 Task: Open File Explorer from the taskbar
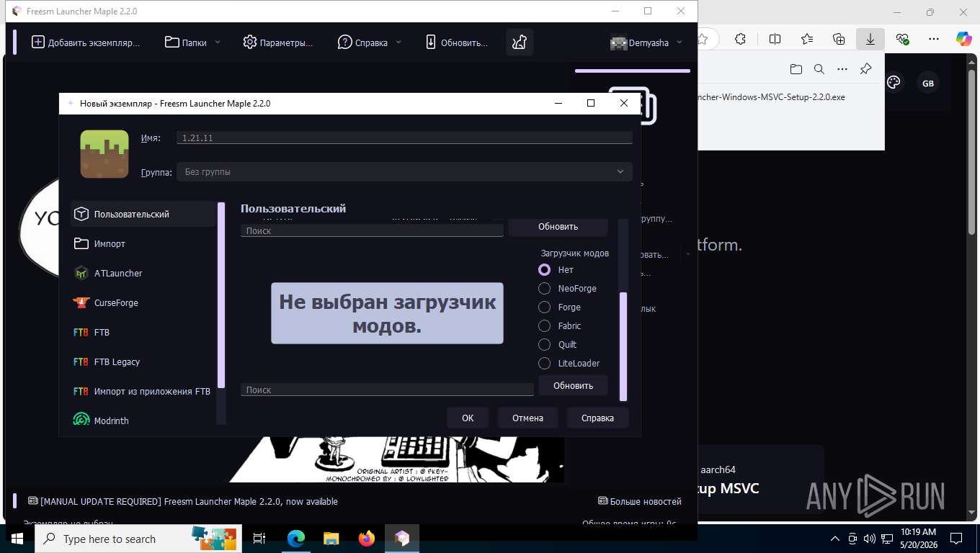331,539
